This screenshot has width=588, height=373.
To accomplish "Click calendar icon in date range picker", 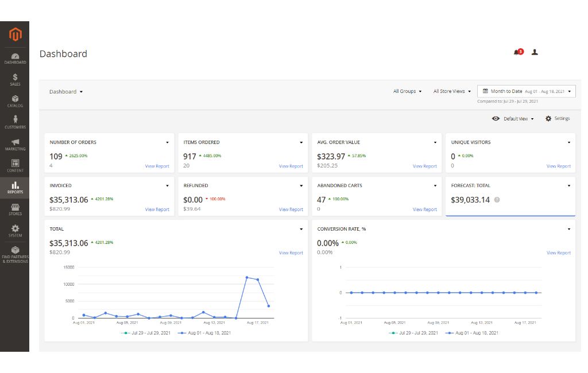I will [485, 91].
